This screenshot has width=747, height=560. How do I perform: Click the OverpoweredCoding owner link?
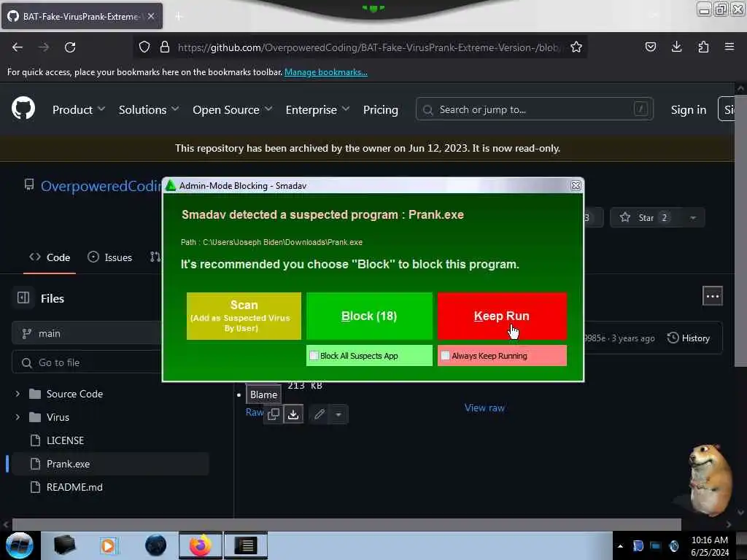pyautogui.click(x=101, y=186)
